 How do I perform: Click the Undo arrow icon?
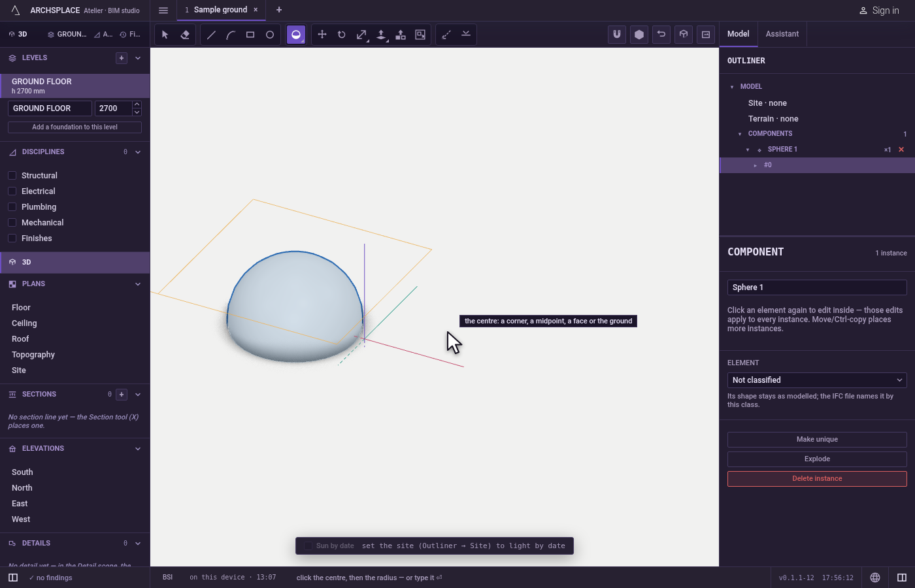pyautogui.click(x=661, y=35)
